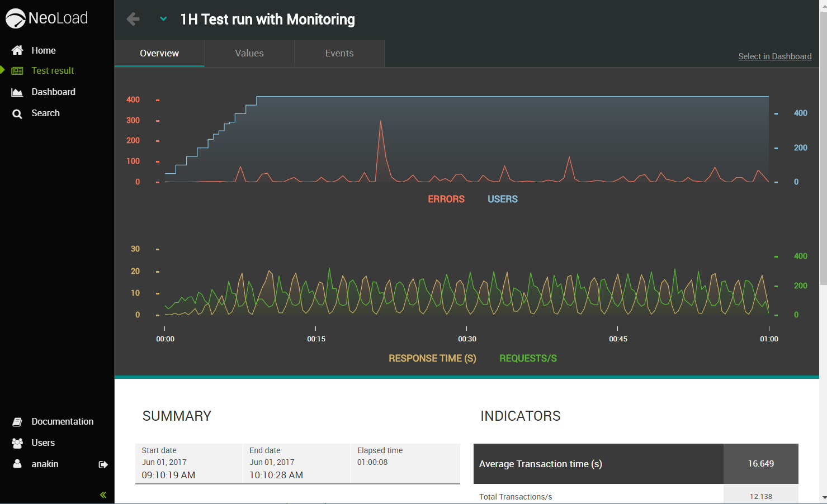Open Dashboard via its chart icon
This screenshot has width=827, height=504.
[x=17, y=92]
